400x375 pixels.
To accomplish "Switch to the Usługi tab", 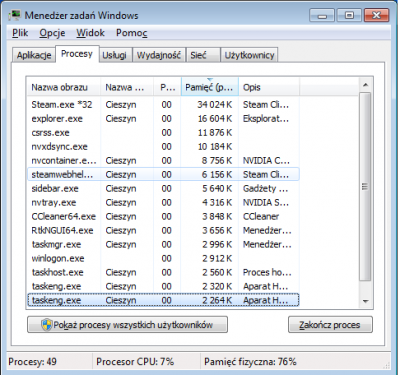I will (114, 55).
